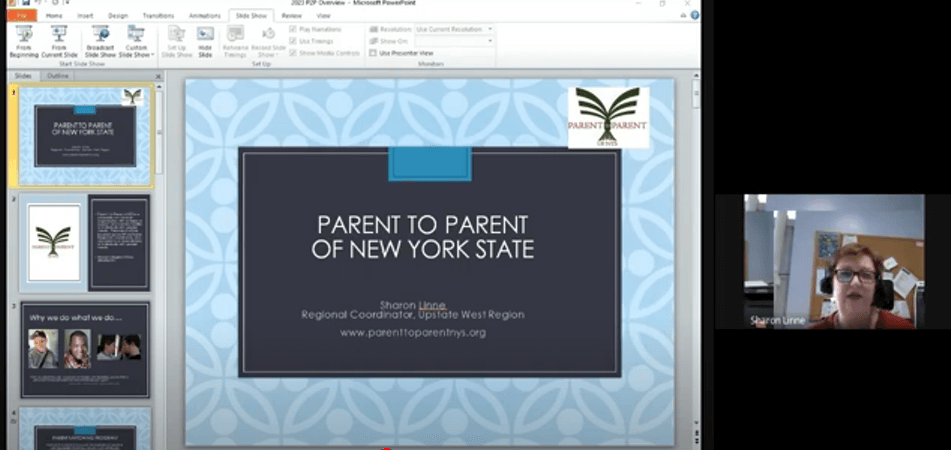Select the 'Why we do what we do' slide thumbnail

(x=85, y=350)
